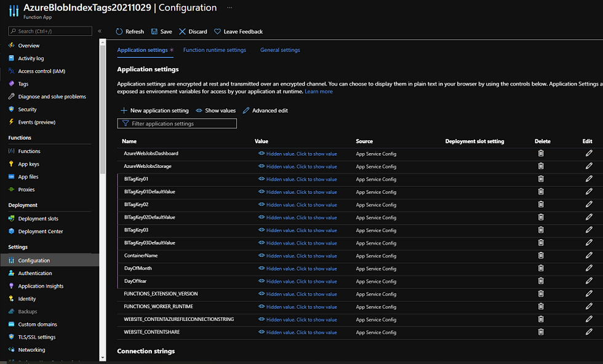This screenshot has width=603, height=364.
Task: Remove the ContainerName setting via trash icon
Action: coord(541,255)
